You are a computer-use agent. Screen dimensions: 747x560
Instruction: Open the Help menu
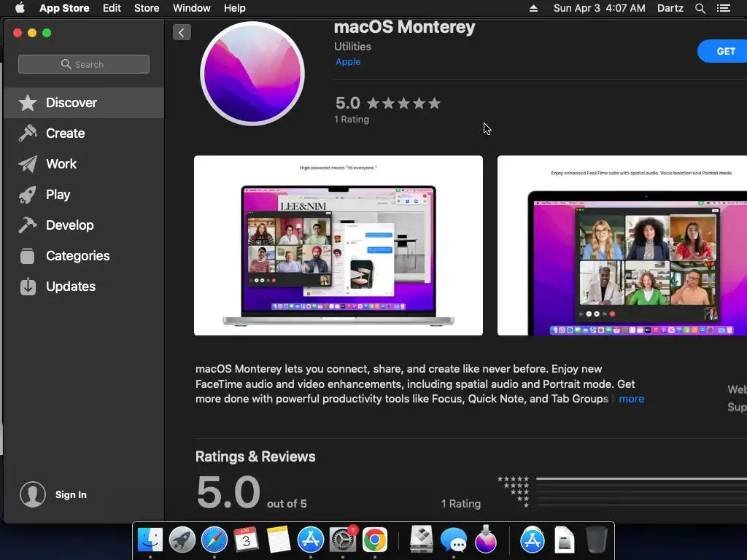(x=235, y=8)
